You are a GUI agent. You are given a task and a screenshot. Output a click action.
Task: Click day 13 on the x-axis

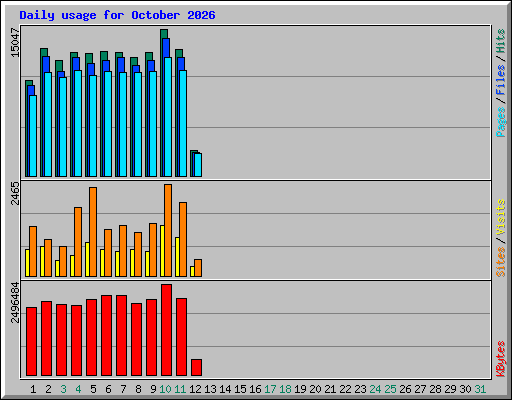point(210,389)
